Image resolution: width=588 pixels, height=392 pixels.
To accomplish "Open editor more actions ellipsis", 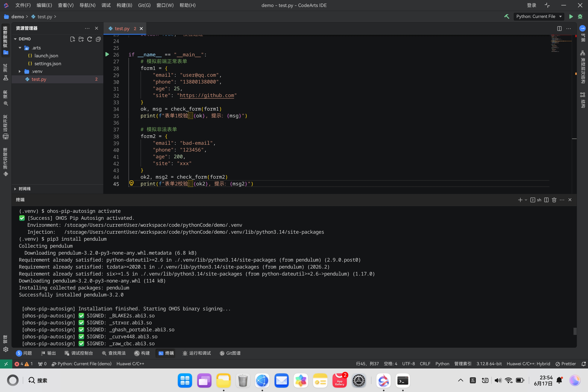I will [569, 28].
